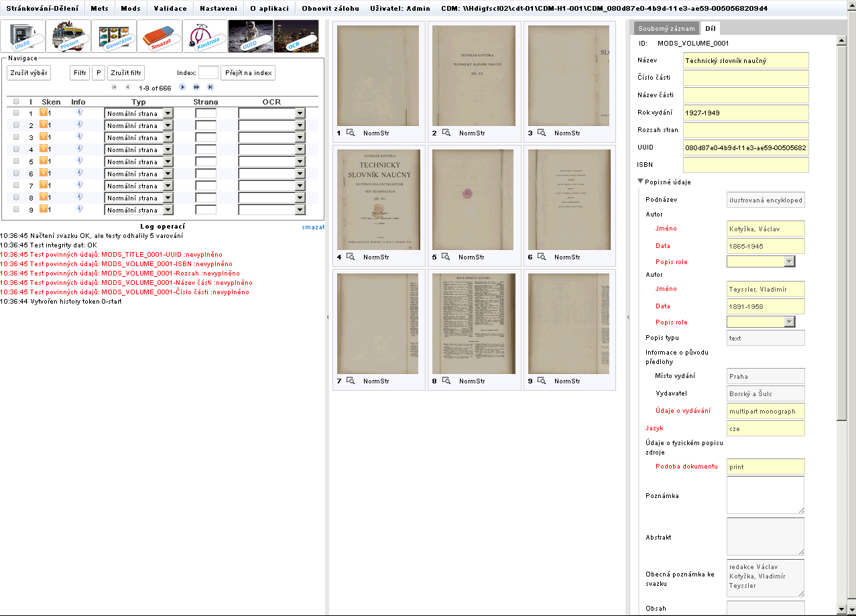Viewport: 856px width, 616px height.
Task: Open the info icon in row 8
Action: [78, 197]
